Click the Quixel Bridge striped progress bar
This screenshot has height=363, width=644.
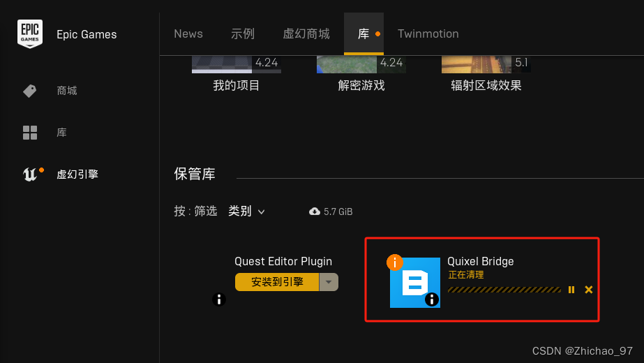coord(504,290)
